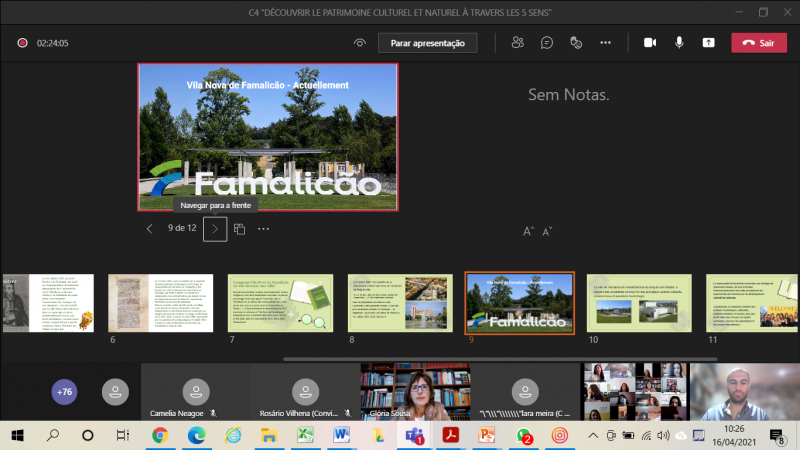Advance to the next slide
Image resolution: width=800 pixels, height=450 pixels.
215,229
